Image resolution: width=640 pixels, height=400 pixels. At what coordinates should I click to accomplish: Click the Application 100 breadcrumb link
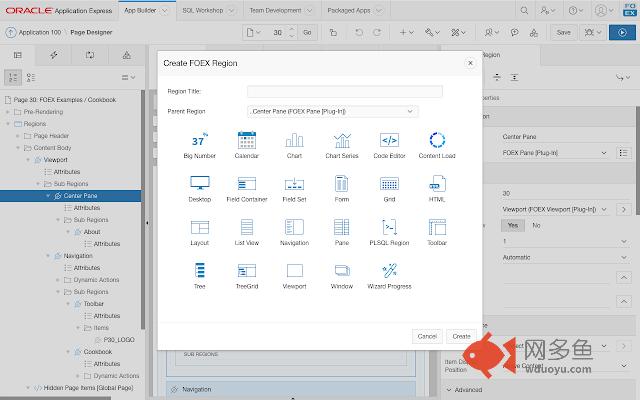40,32
